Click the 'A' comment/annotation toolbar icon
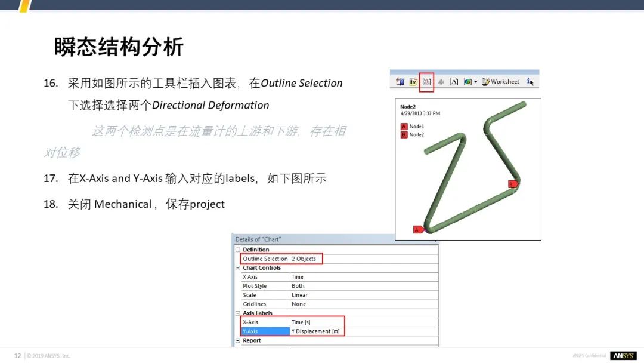This screenshot has width=644, height=363. coord(454,82)
